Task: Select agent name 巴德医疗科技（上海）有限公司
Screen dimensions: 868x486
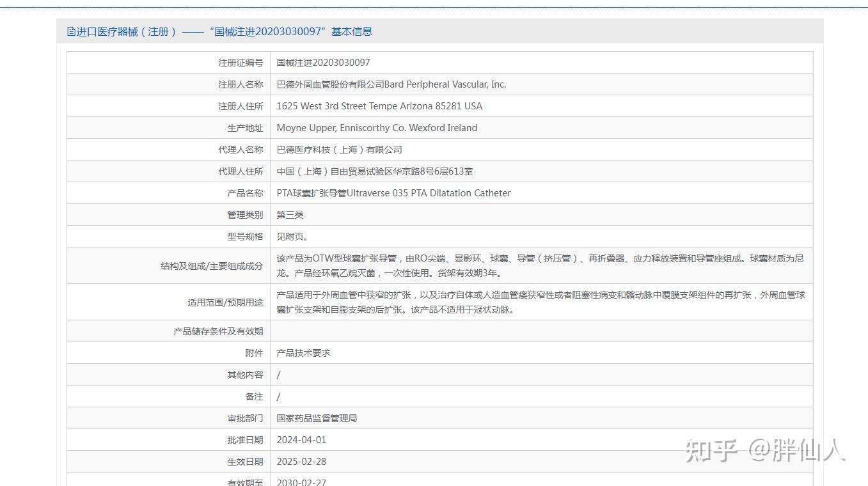Action: click(340, 150)
